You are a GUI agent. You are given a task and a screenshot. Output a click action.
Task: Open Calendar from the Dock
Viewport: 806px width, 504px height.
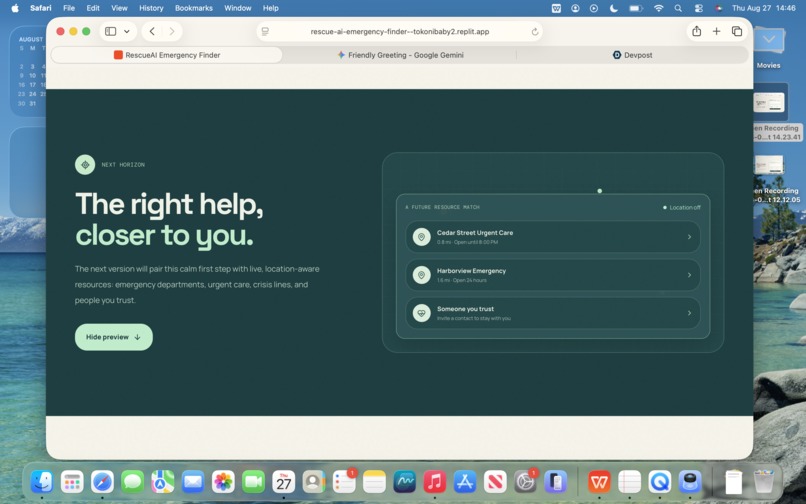[284, 482]
